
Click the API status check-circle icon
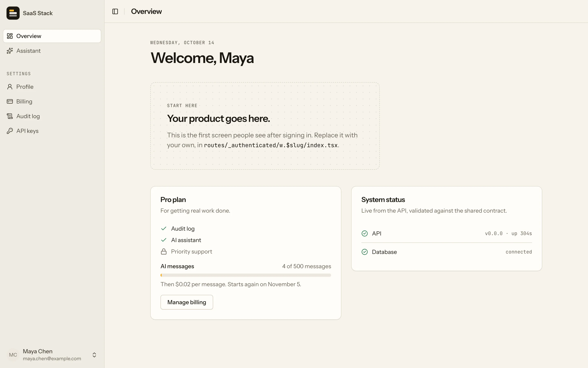(x=364, y=233)
